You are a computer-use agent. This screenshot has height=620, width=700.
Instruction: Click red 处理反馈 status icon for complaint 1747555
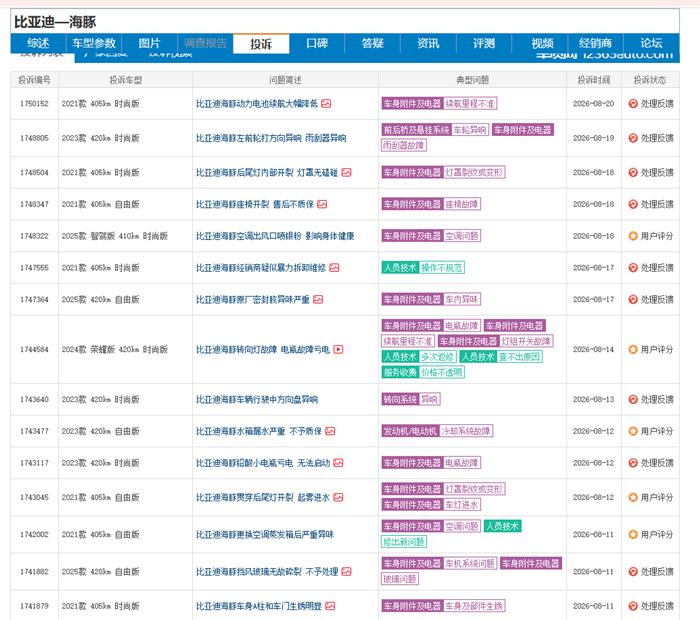(x=633, y=267)
